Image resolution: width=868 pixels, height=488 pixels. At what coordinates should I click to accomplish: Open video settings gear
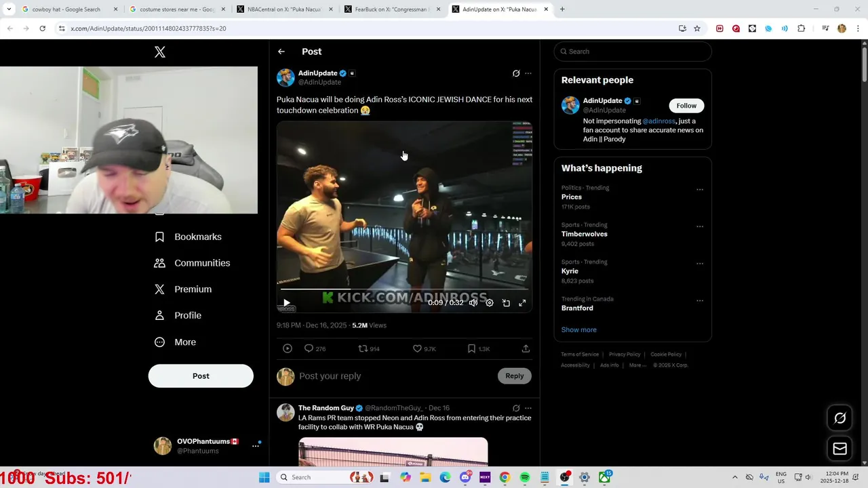pos(490,303)
